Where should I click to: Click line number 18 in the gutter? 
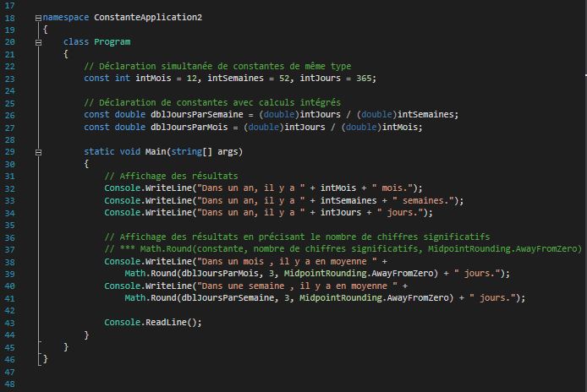(10, 18)
